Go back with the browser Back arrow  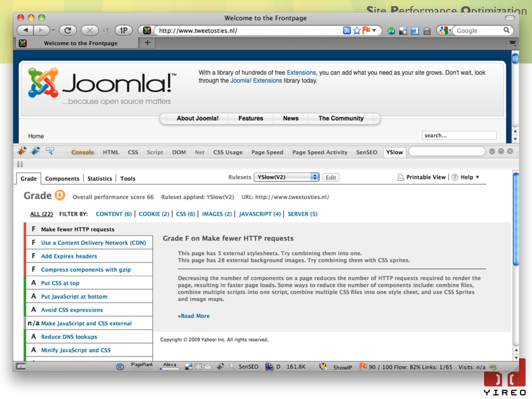click(x=25, y=31)
